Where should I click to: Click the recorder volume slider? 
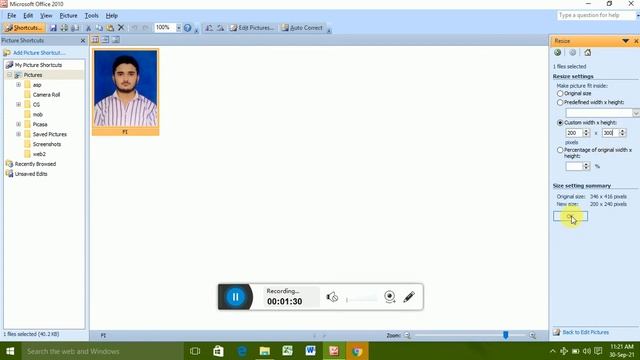pos(361,300)
